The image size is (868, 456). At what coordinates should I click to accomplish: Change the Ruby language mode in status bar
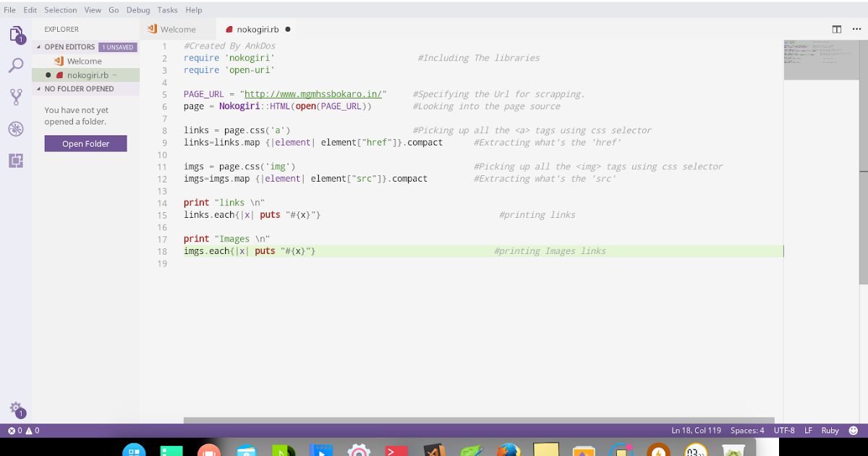pyautogui.click(x=830, y=430)
